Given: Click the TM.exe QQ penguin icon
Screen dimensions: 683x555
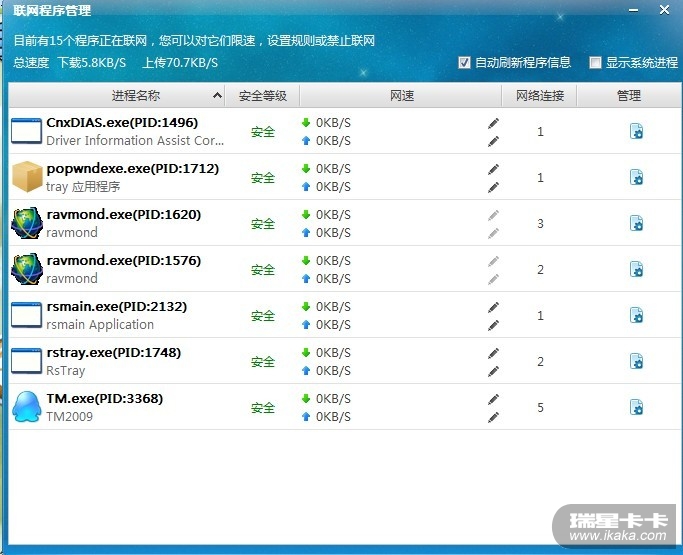Looking at the screenshot, I should coord(27,406).
